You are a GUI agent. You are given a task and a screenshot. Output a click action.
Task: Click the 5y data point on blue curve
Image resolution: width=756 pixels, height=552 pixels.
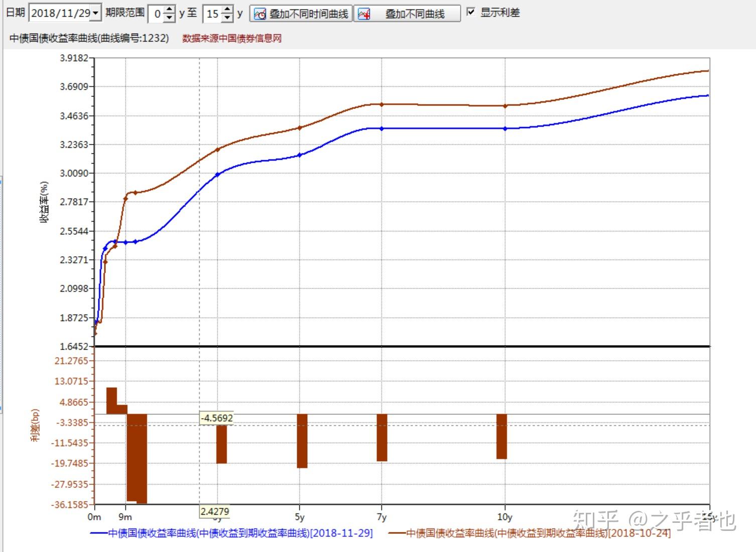tap(300, 155)
